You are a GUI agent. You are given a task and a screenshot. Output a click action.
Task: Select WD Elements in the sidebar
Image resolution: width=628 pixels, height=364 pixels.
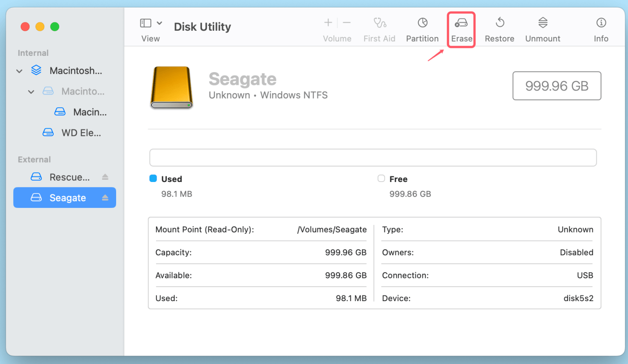coord(73,132)
